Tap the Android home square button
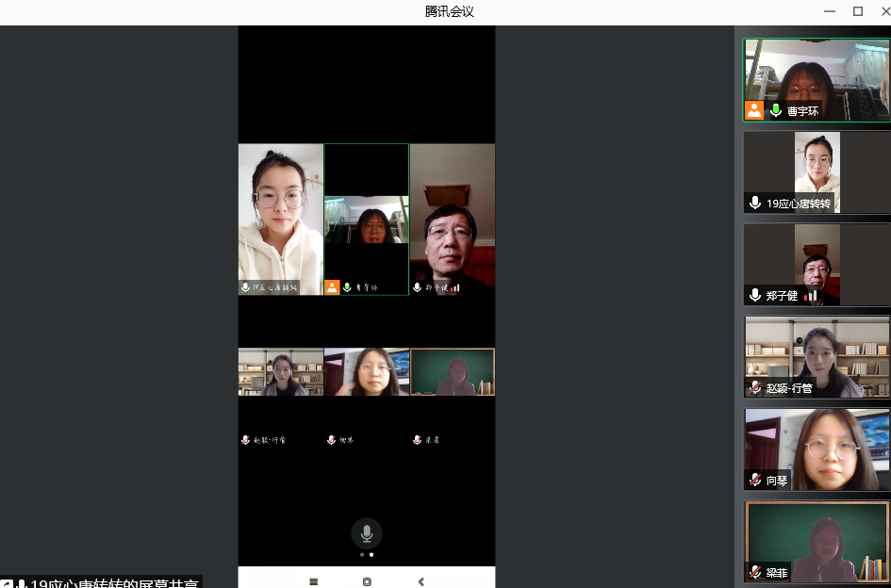Viewport: 891px width, 588px height. pyautogui.click(x=367, y=581)
